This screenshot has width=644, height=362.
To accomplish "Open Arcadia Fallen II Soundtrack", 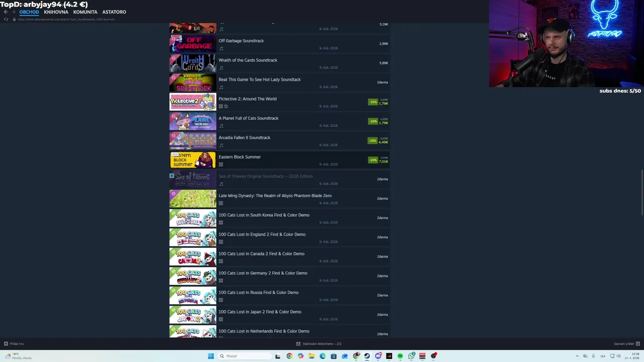I will click(245, 138).
